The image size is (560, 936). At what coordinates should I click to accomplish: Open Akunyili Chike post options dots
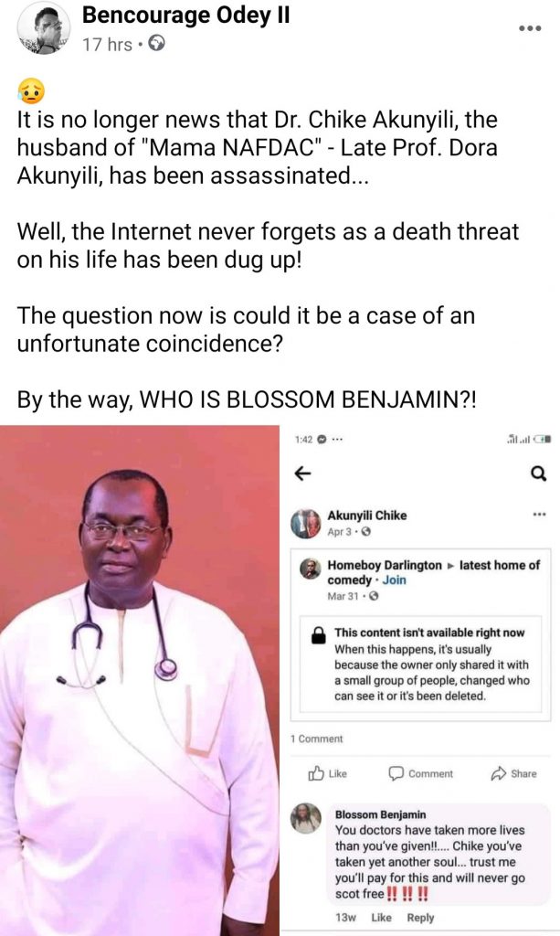539,514
